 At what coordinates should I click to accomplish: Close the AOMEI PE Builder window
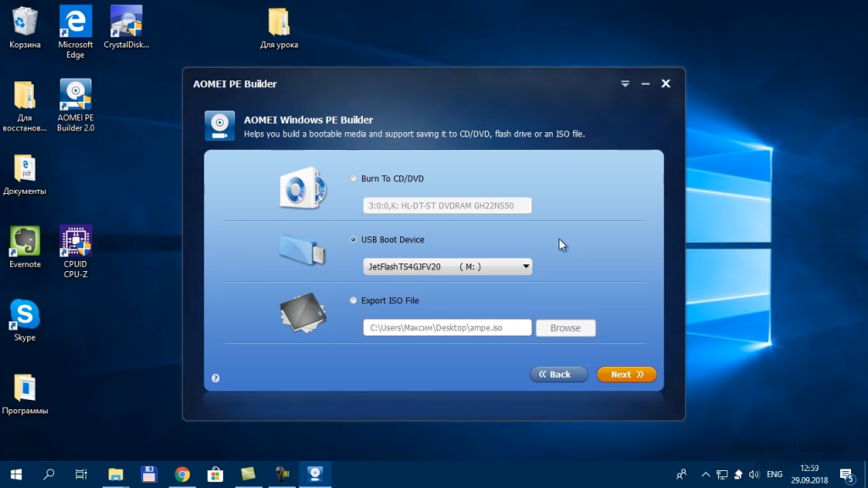tap(666, 84)
